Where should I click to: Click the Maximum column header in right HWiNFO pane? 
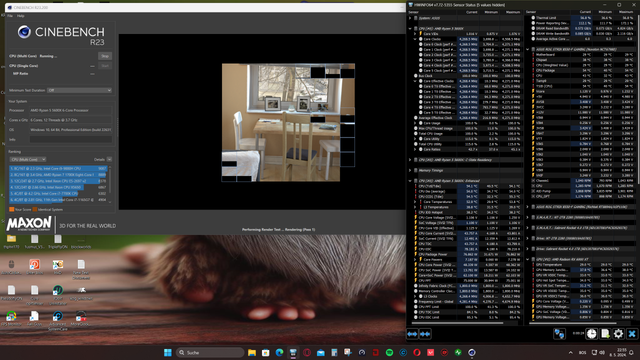(625, 12)
